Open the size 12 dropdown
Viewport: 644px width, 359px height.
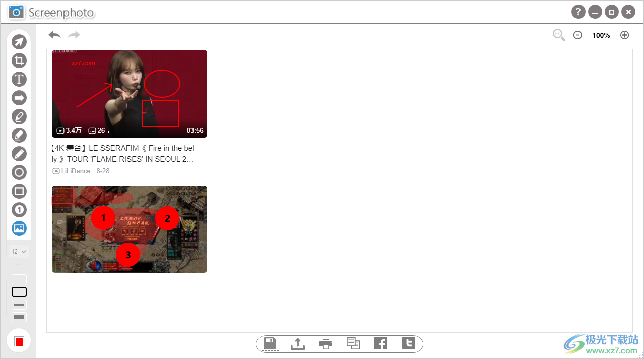point(19,251)
